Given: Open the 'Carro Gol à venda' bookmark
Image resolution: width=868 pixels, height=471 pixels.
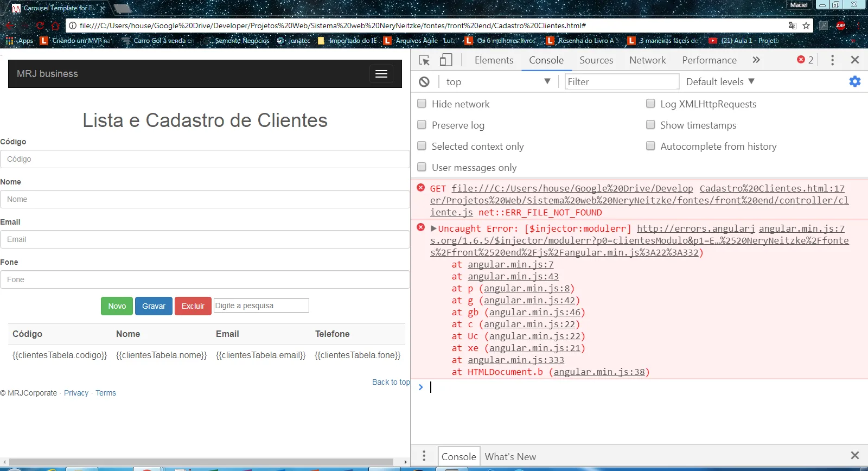Looking at the screenshot, I should 158,41.
